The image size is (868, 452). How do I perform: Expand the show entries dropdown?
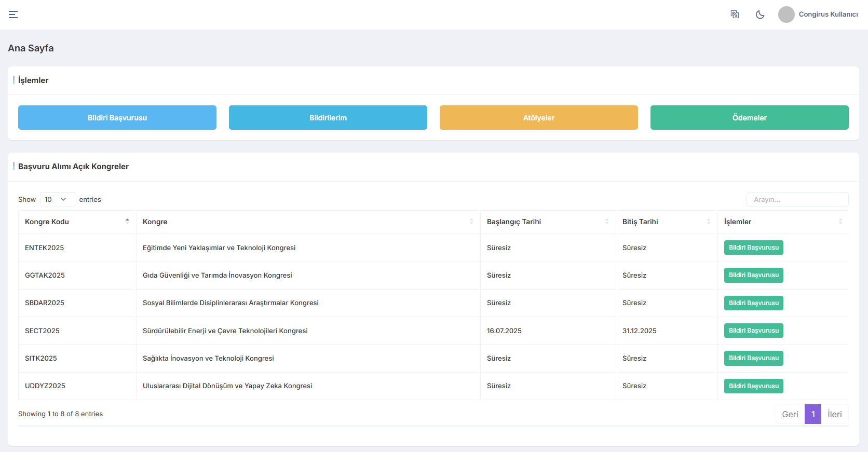57,200
